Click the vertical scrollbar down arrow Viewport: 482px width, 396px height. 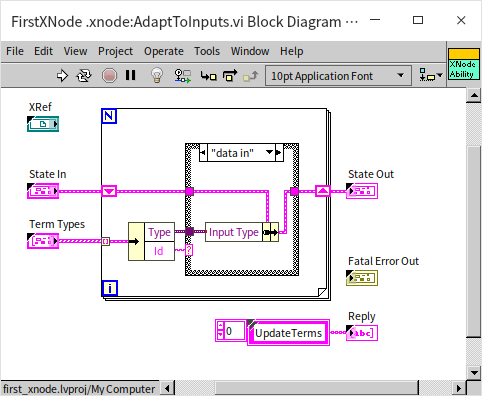point(474,372)
